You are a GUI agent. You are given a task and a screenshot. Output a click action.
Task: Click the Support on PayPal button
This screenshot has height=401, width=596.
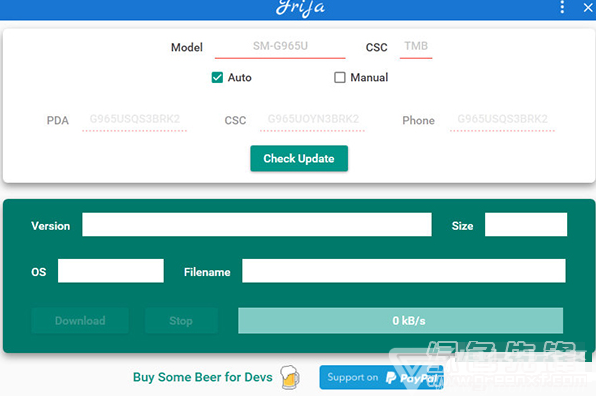[382, 377]
